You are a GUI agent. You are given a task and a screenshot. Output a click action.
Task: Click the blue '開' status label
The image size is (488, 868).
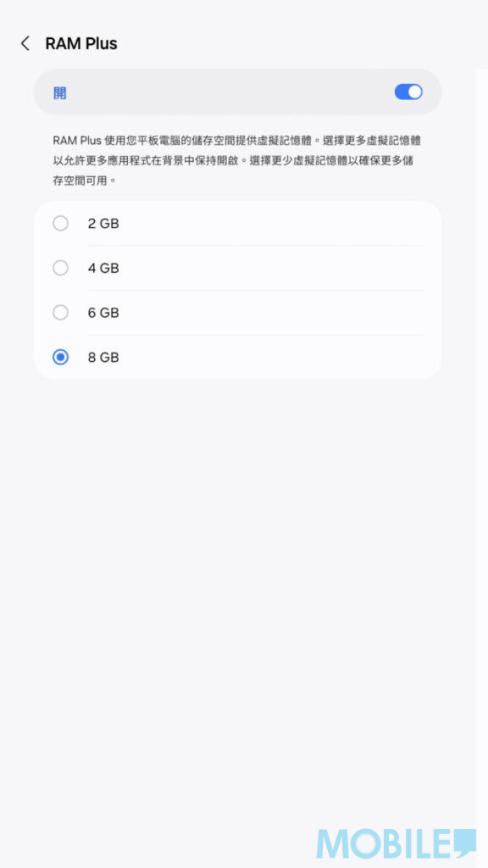tap(60, 92)
